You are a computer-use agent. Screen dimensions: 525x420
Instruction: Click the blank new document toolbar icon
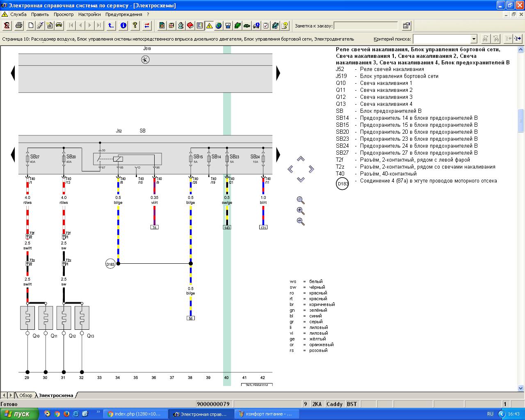click(x=31, y=25)
